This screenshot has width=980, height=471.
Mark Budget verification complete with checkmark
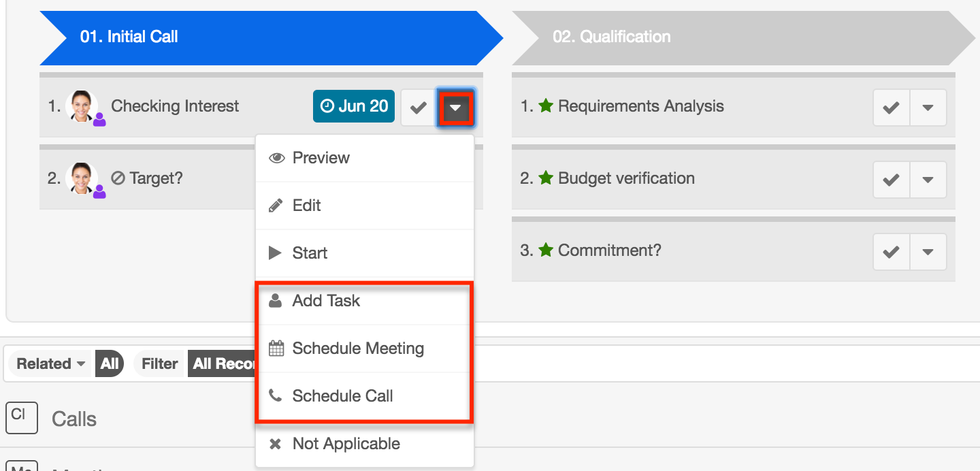891,180
